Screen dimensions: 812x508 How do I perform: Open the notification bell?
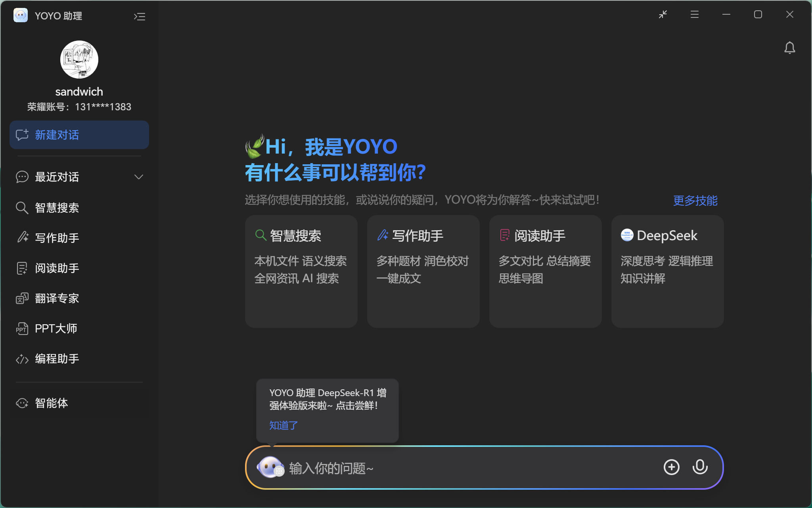789,48
